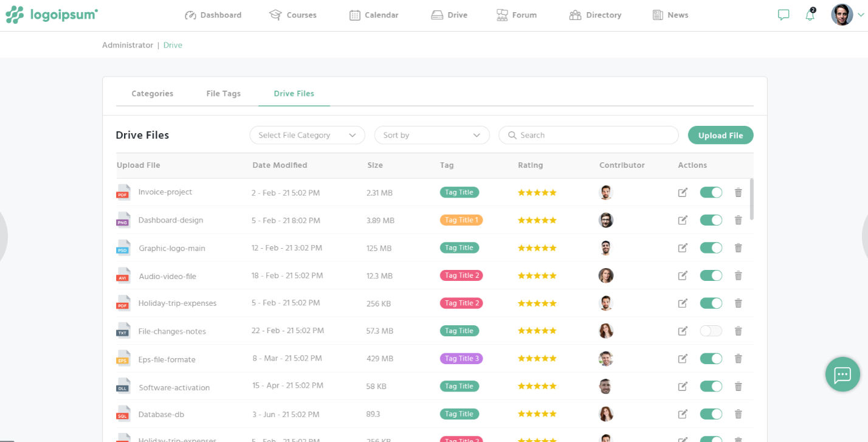868x442 pixels.
Task: Disable the Audio-video-file toggle
Action: 711,275
